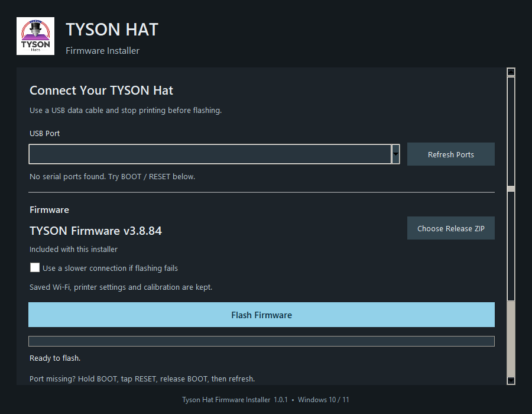Screen dimensions: 532x414
Task: Enable slower connection if flashing fails checkbox
Action: (35, 267)
